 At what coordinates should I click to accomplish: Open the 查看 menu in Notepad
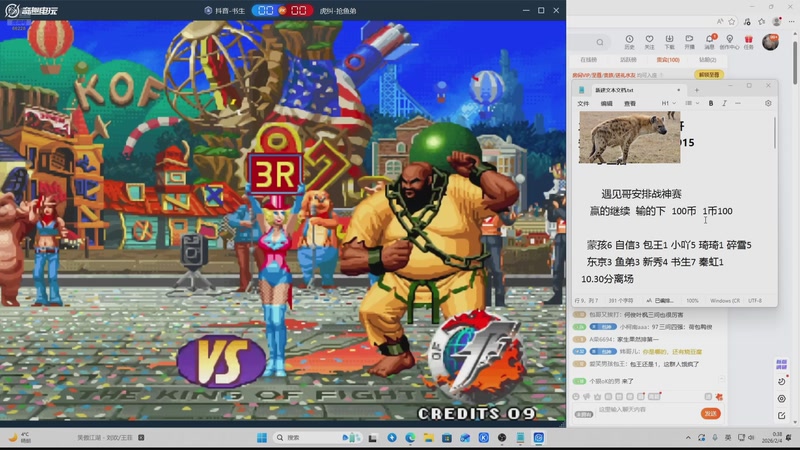pyautogui.click(x=630, y=104)
